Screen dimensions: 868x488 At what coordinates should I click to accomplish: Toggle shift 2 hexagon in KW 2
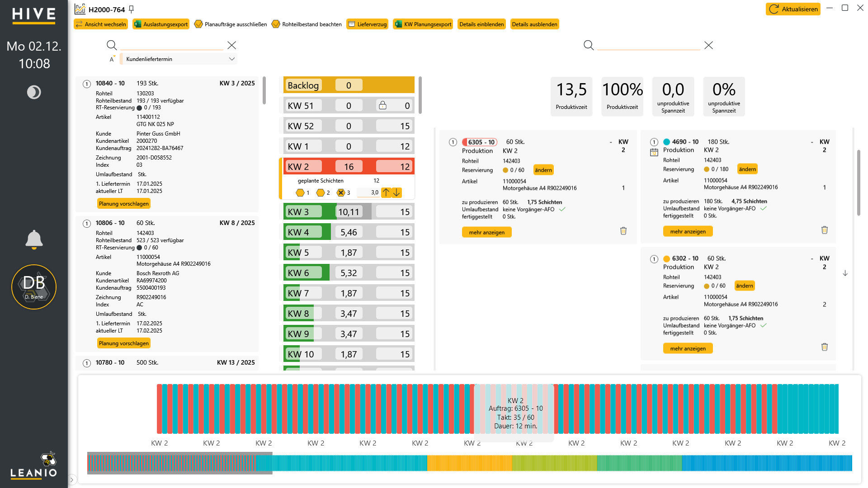click(320, 193)
